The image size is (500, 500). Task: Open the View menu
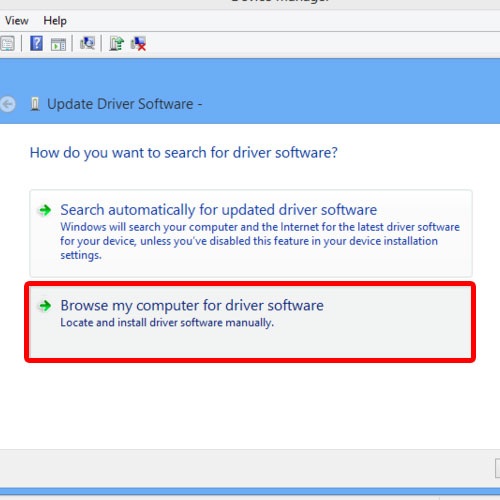point(16,21)
